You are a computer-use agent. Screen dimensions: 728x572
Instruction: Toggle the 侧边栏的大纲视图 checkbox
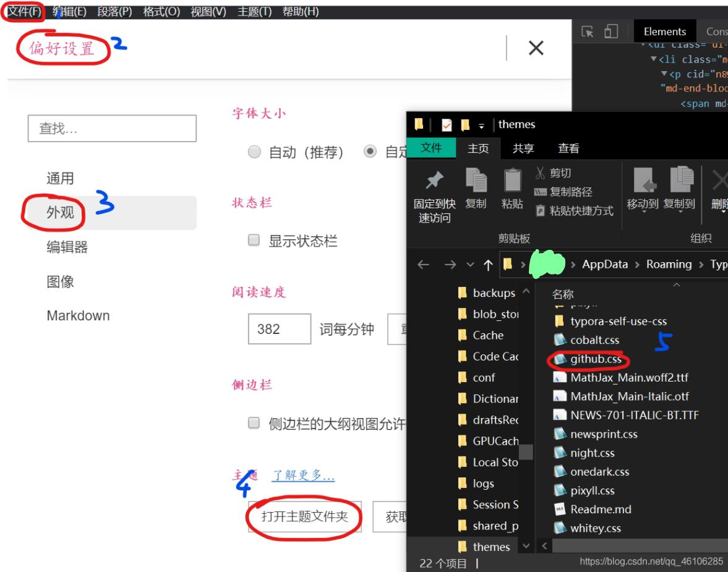click(x=254, y=422)
